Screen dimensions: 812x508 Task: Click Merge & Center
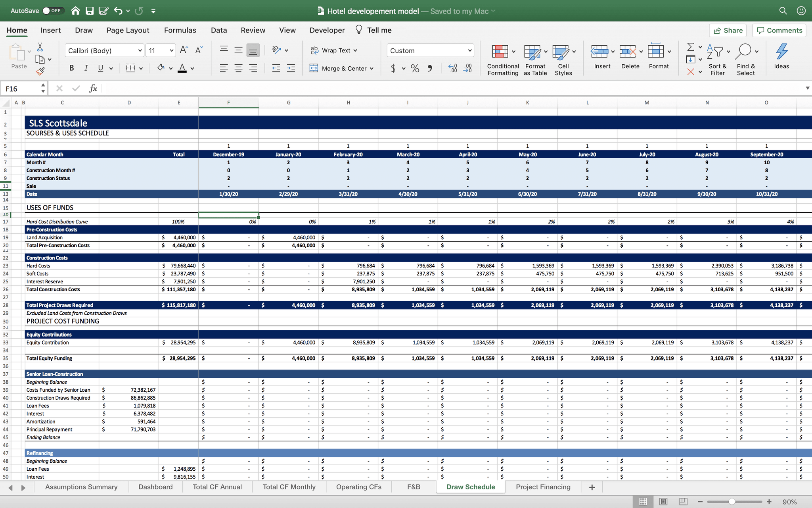341,68
